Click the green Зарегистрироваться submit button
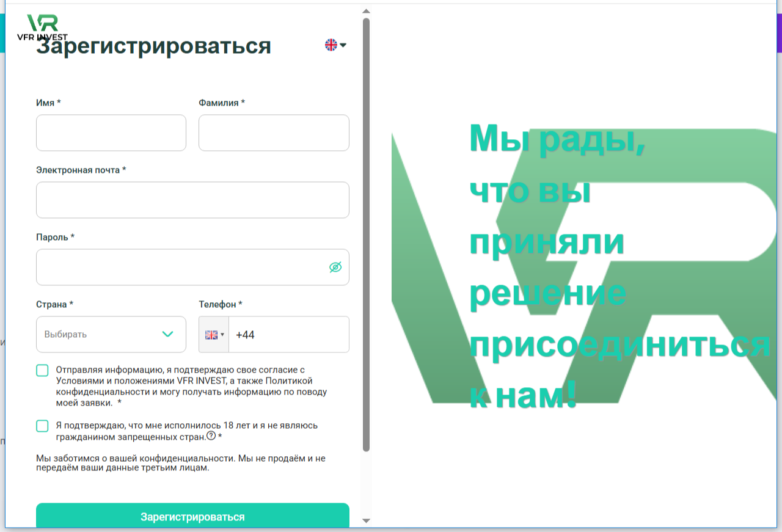This screenshot has width=782, height=532. pyautogui.click(x=192, y=517)
